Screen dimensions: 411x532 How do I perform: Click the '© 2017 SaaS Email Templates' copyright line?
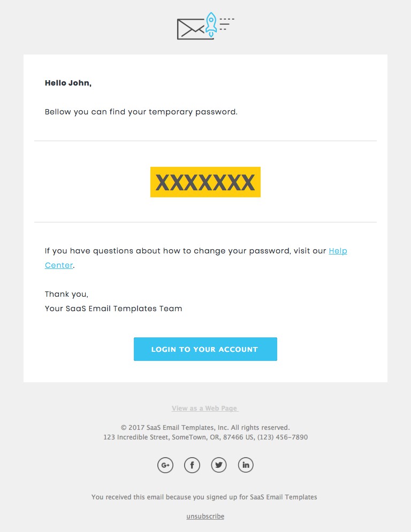pos(205,428)
